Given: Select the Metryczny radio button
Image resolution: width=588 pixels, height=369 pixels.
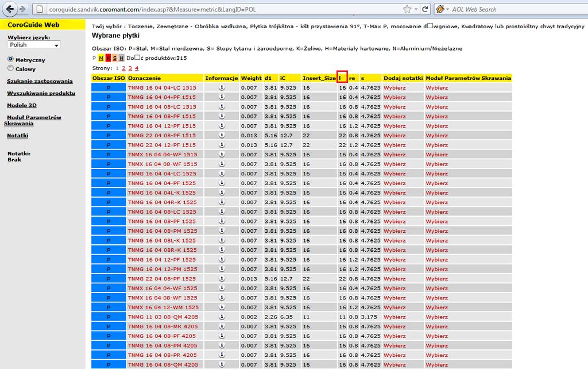Looking at the screenshot, I should [10, 59].
